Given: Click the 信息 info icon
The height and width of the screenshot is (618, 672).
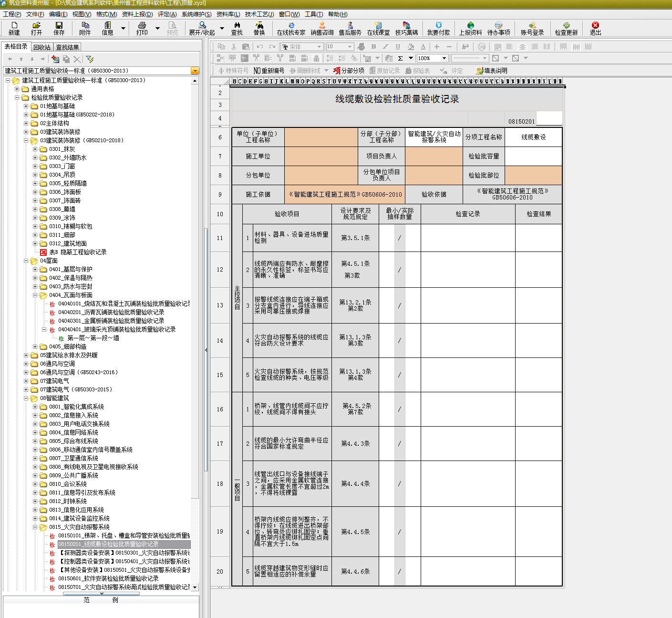Looking at the screenshot, I should coord(107,29).
